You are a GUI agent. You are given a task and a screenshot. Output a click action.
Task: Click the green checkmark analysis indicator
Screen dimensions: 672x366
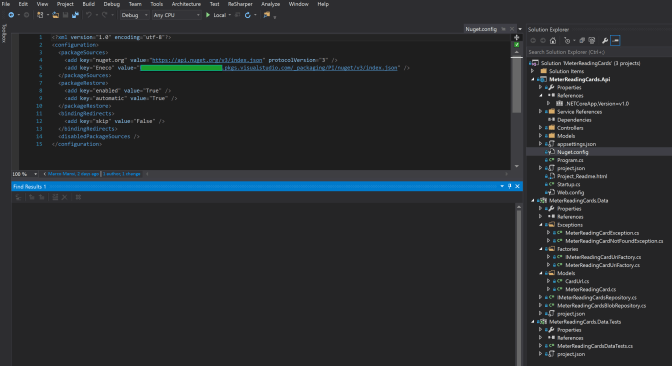(x=516, y=45)
